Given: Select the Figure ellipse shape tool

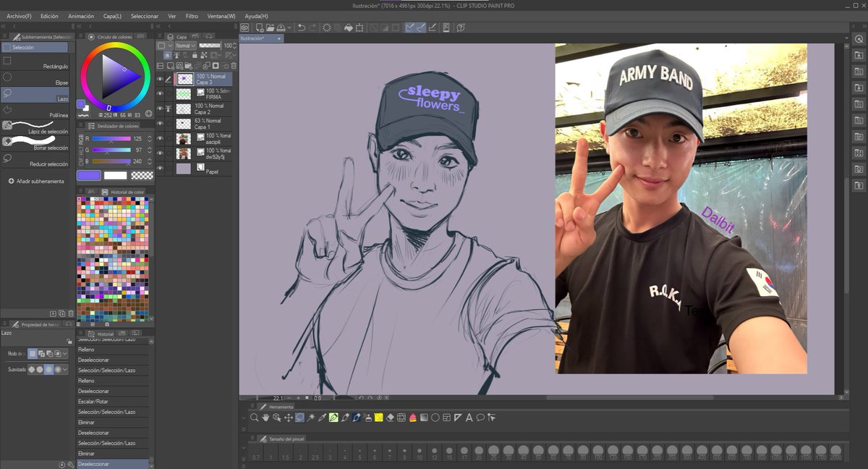Looking at the screenshot, I should click(x=435, y=418).
